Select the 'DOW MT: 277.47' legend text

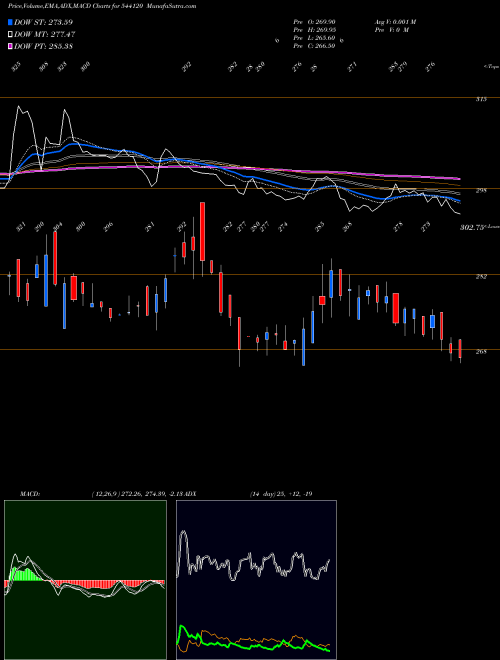pyautogui.click(x=45, y=34)
